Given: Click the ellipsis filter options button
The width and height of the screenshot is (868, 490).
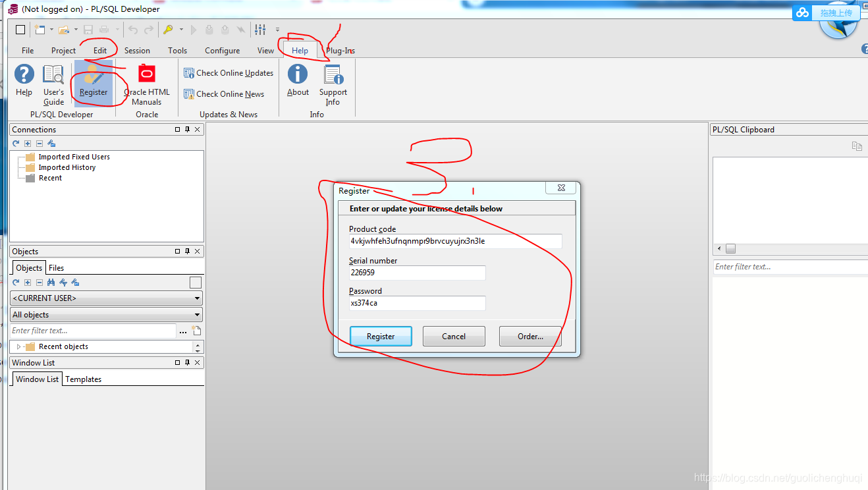Looking at the screenshot, I should (x=183, y=331).
